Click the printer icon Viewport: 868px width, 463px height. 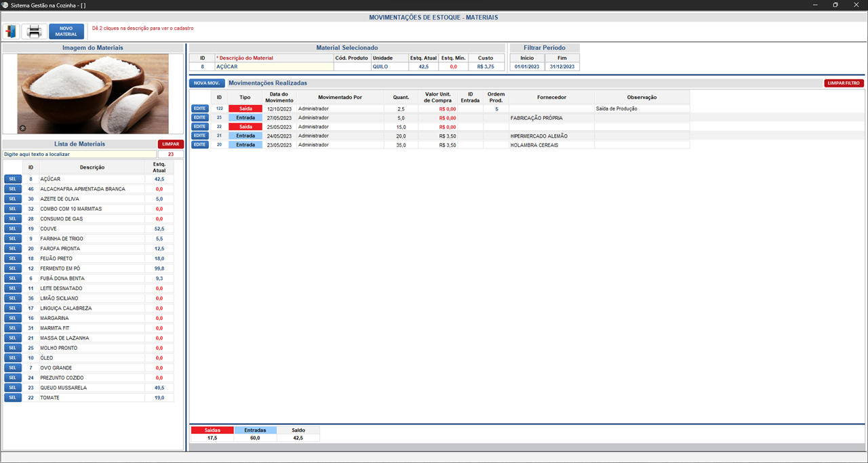point(35,31)
